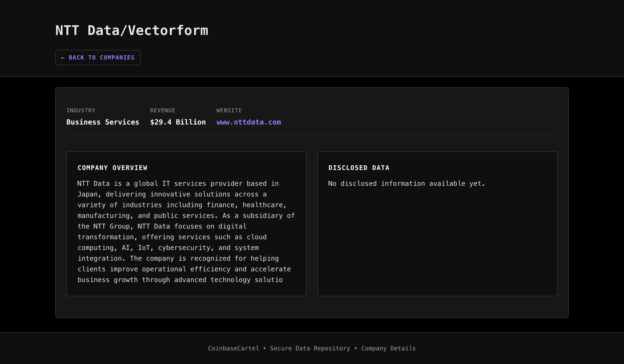
Task: Click the Back to Companies button
Action: coord(98,58)
